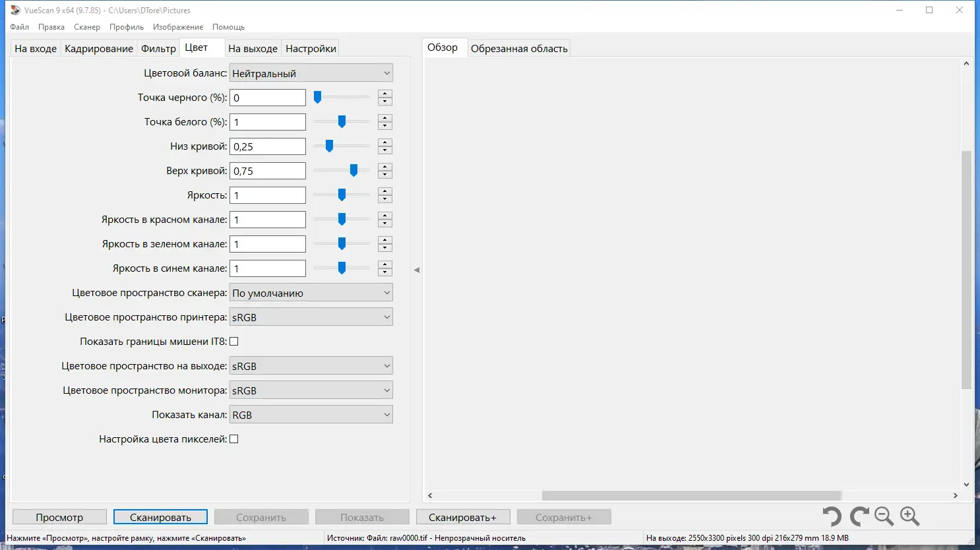Click the 'Верх кривой' slider handle
Image resolution: width=980 pixels, height=550 pixels.
353,171
